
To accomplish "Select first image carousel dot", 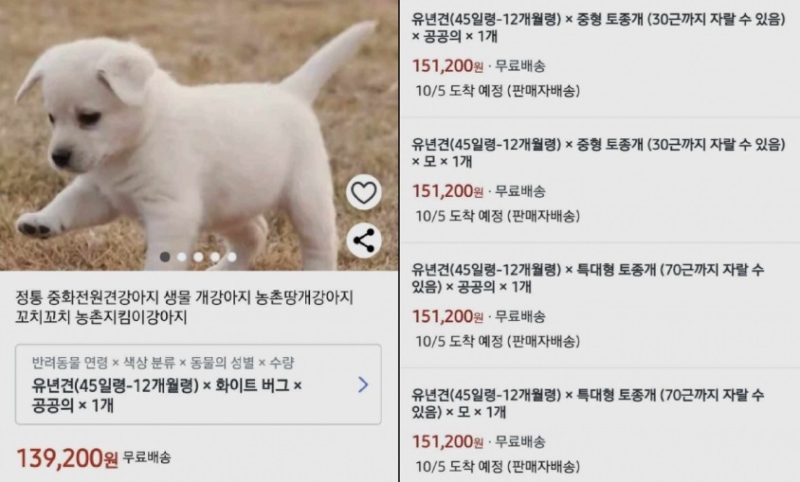I will (165, 257).
